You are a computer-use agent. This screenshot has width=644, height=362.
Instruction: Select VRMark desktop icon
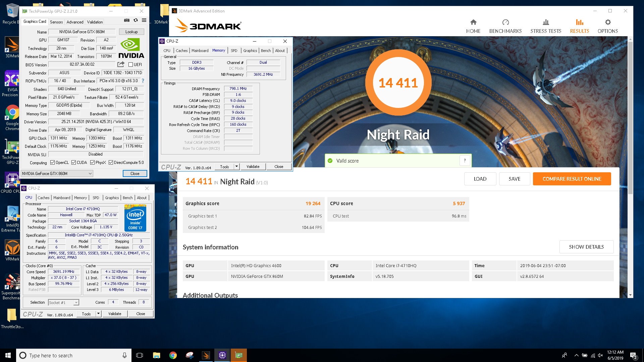(x=12, y=250)
